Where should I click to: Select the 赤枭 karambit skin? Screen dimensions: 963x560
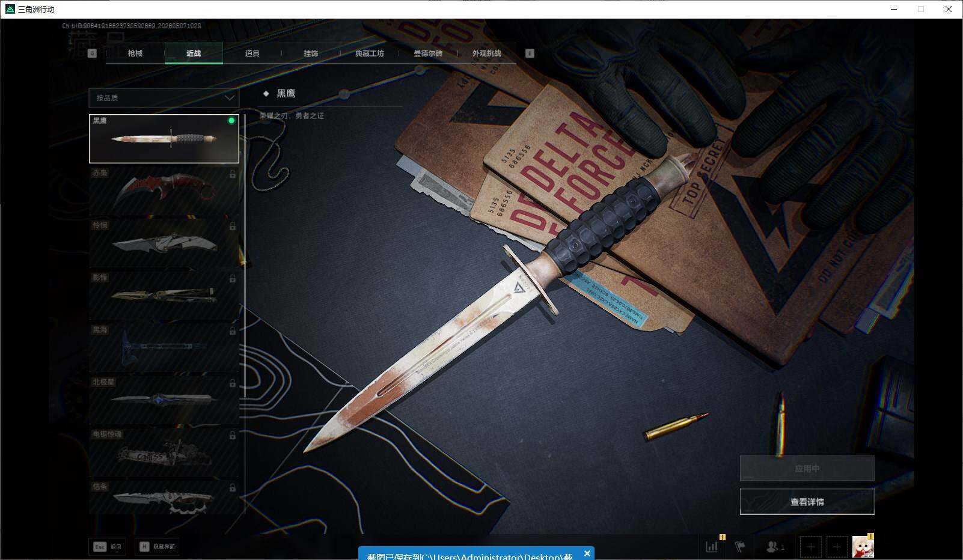point(164,191)
